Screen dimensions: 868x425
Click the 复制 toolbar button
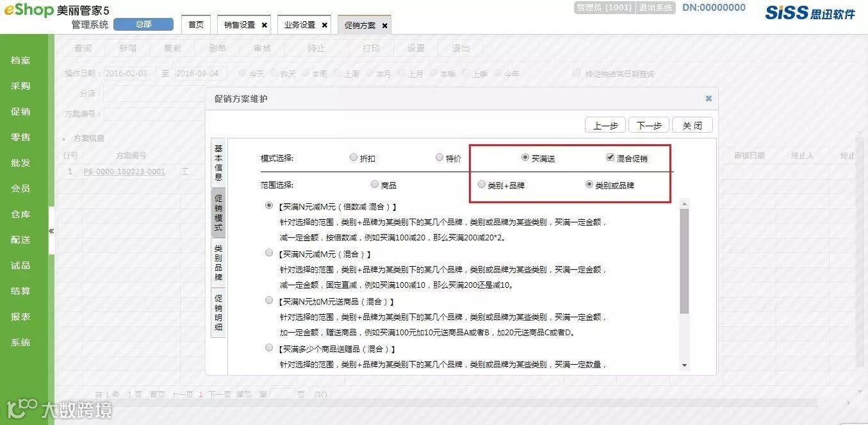pyautogui.click(x=172, y=48)
